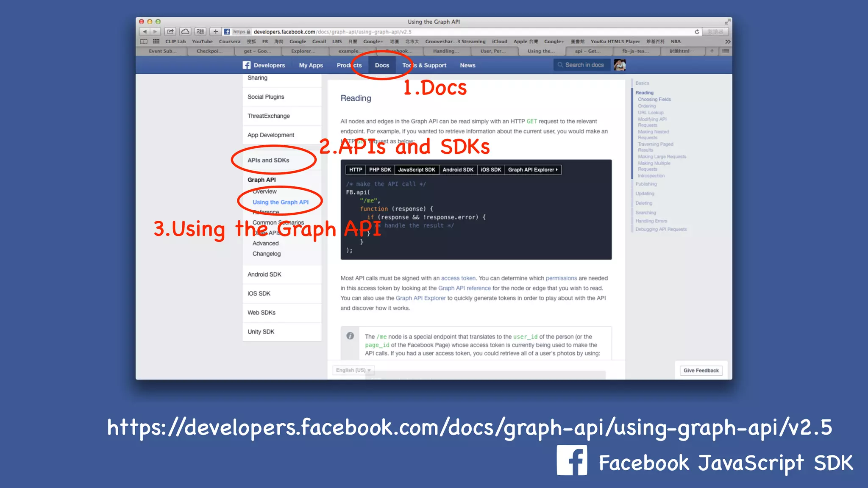This screenshot has width=868, height=488.
Task: Open ThreatExchange in the sidebar
Action: tap(282, 116)
